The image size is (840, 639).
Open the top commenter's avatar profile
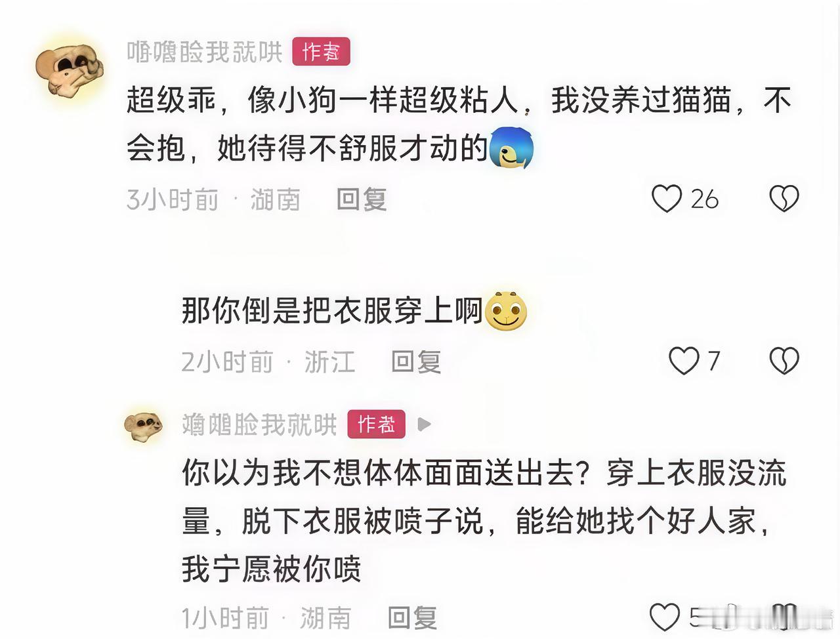[70, 70]
